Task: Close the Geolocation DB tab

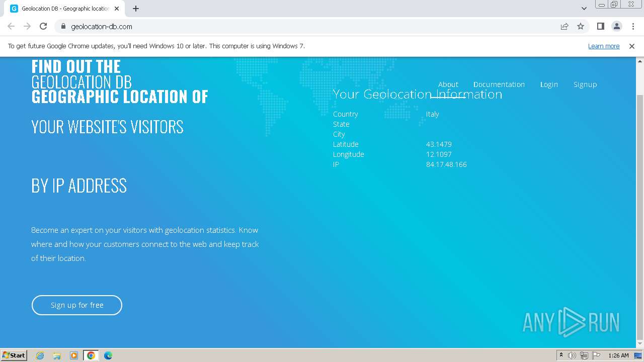Action: coord(117,9)
